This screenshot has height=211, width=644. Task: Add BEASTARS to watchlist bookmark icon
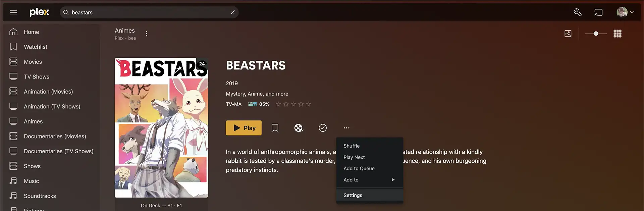[275, 128]
